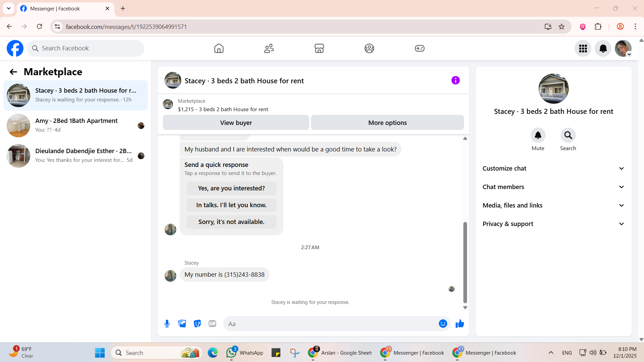Screen dimensions: 644x362
Task: Open the large house listing photo in sidebar
Action: pos(553,89)
